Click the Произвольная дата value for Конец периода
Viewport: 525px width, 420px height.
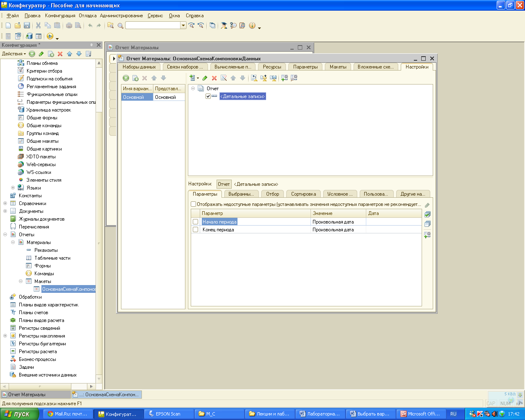coord(338,230)
